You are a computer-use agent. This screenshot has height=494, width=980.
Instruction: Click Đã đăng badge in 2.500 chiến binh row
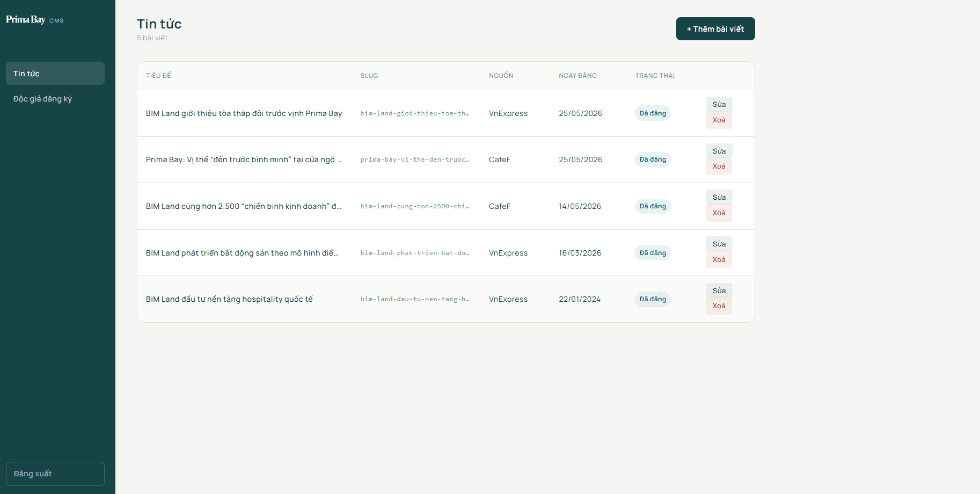click(x=653, y=206)
